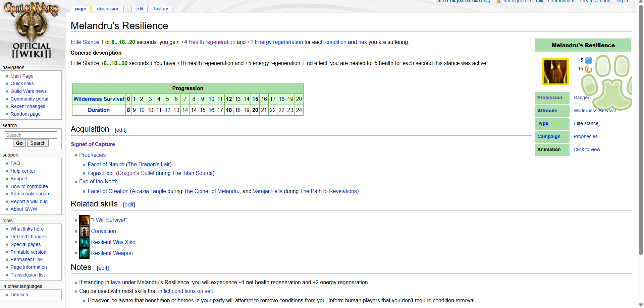
Task: Open Quick links in navigation
Action: [22, 83]
